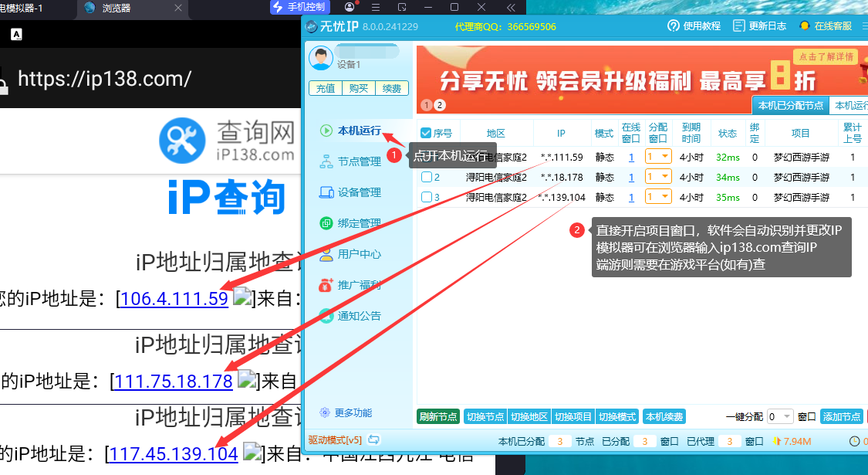Image resolution: width=868 pixels, height=475 pixels.
Task: Click the ip138 查询网 logo
Action: click(x=227, y=141)
